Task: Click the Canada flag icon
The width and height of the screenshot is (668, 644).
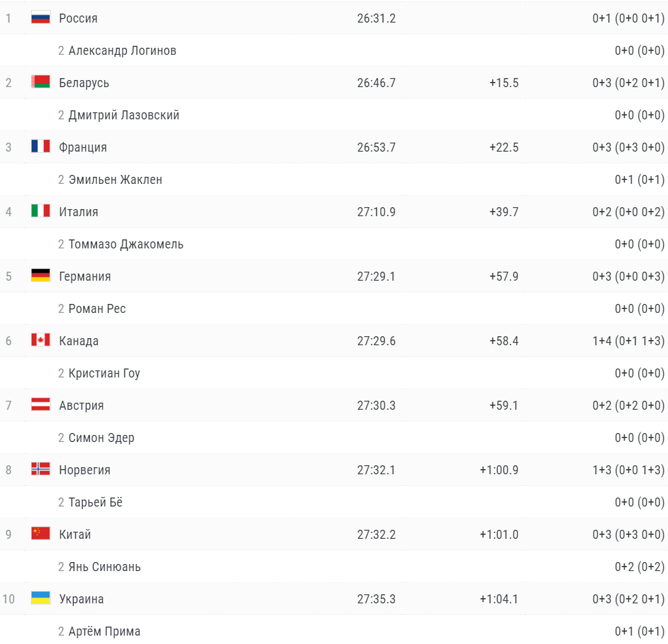Action: 41,340
